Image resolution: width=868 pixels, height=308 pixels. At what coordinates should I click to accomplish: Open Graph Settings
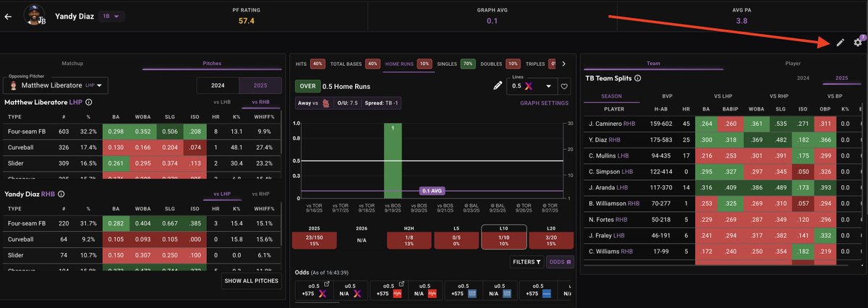(544, 103)
